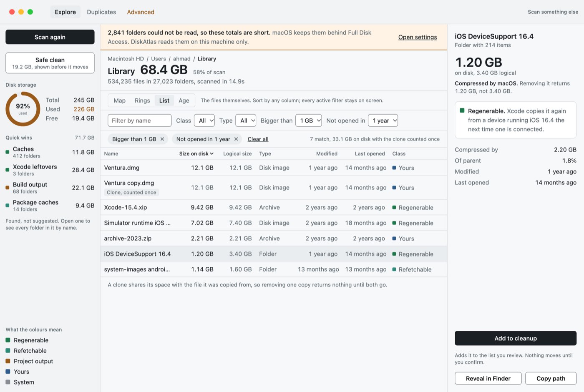Open settings link in the warning banner

tap(418, 37)
